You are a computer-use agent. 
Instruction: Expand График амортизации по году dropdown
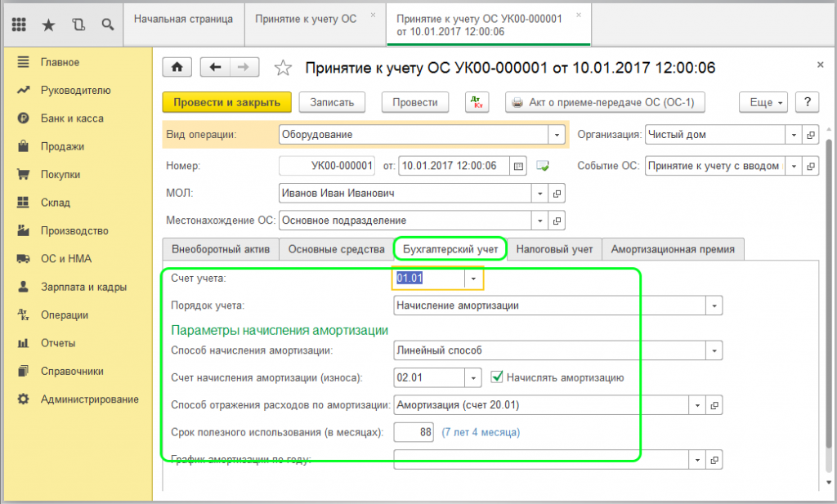coord(697,460)
